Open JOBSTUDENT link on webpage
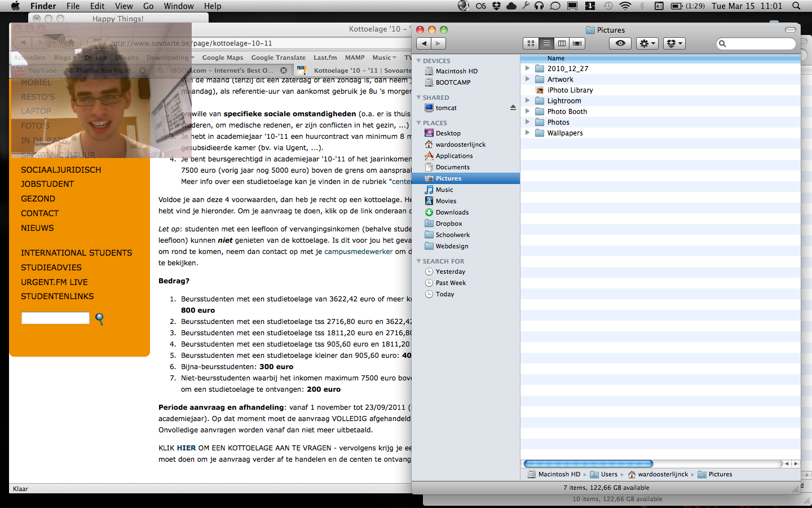This screenshot has height=508, width=812. coord(47,184)
